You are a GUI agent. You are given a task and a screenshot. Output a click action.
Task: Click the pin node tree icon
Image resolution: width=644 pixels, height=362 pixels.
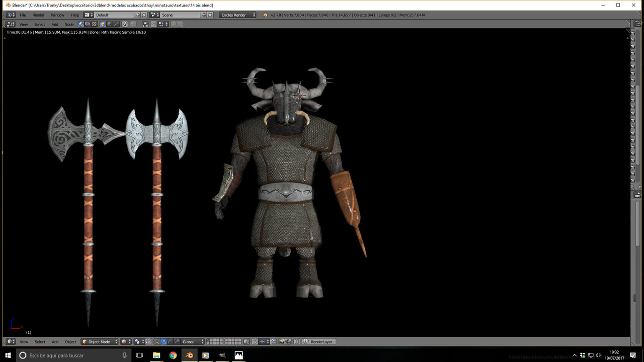tap(124, 24)
